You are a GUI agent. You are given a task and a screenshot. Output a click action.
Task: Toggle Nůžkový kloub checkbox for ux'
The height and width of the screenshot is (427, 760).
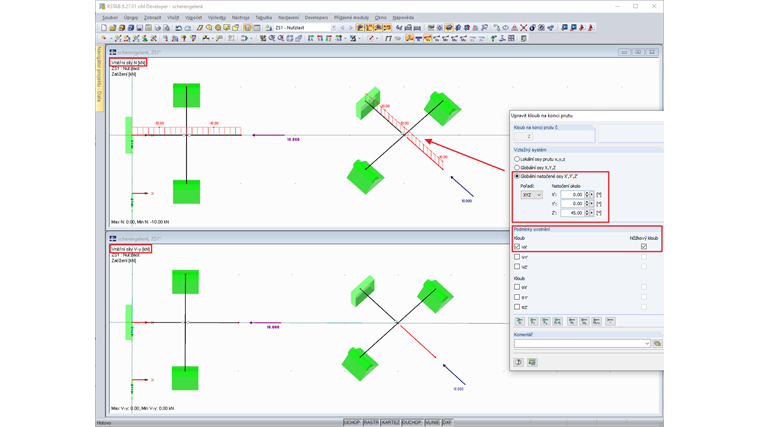pyautogui.click(x=644, y=247)
